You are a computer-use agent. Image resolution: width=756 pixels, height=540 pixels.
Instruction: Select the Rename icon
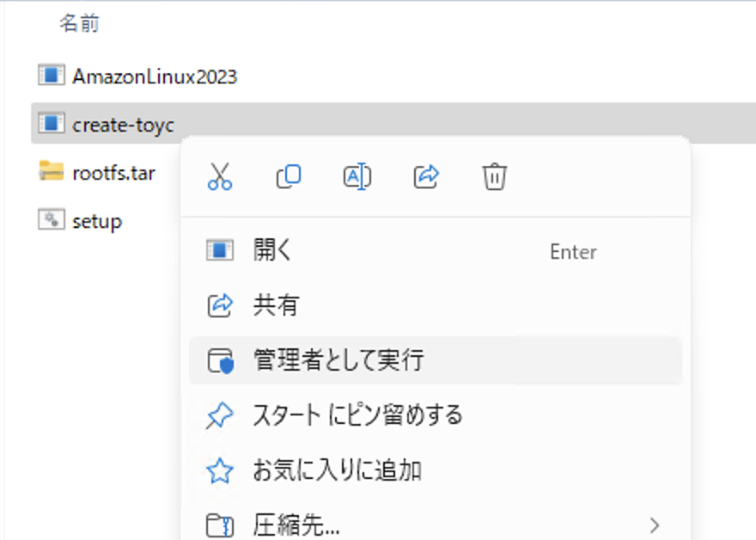point(357,175)
